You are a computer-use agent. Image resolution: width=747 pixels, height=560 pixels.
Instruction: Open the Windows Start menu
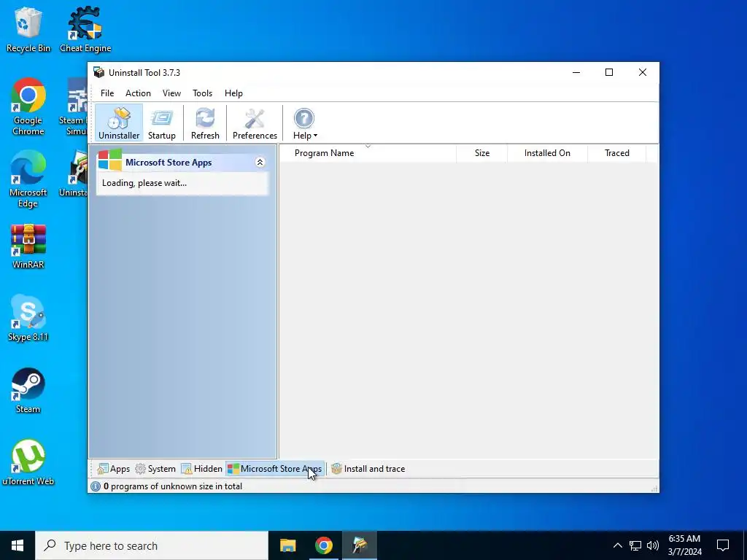coord(18,545)
